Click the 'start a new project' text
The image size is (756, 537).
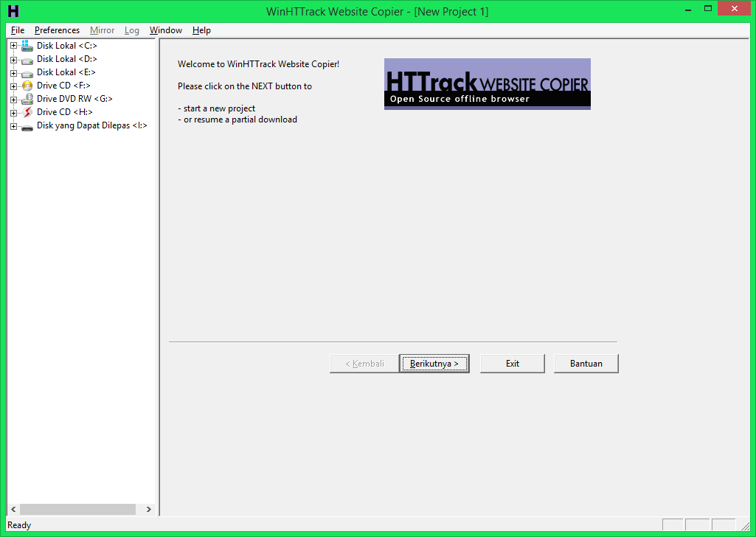tap(219, 108)
